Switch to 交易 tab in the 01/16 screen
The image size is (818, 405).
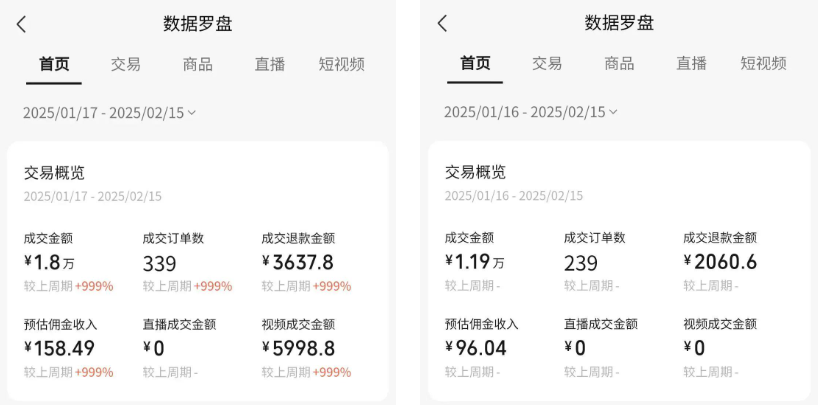click(547, 63)
